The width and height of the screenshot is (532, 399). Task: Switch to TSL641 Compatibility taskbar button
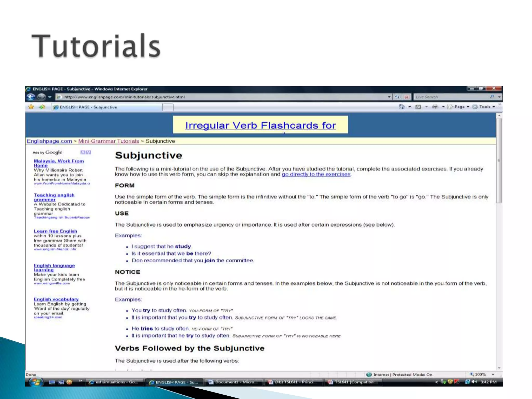[x=353, y=382]
